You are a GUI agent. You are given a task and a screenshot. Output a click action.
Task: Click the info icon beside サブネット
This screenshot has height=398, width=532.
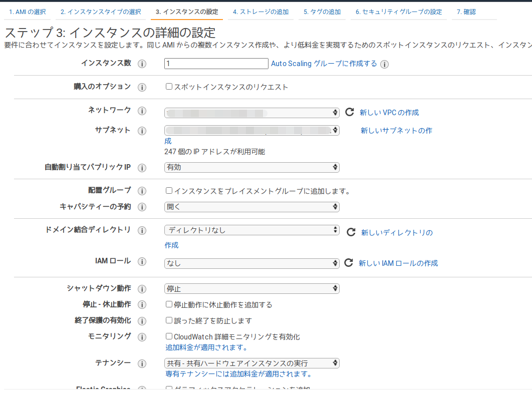point(142,130)
